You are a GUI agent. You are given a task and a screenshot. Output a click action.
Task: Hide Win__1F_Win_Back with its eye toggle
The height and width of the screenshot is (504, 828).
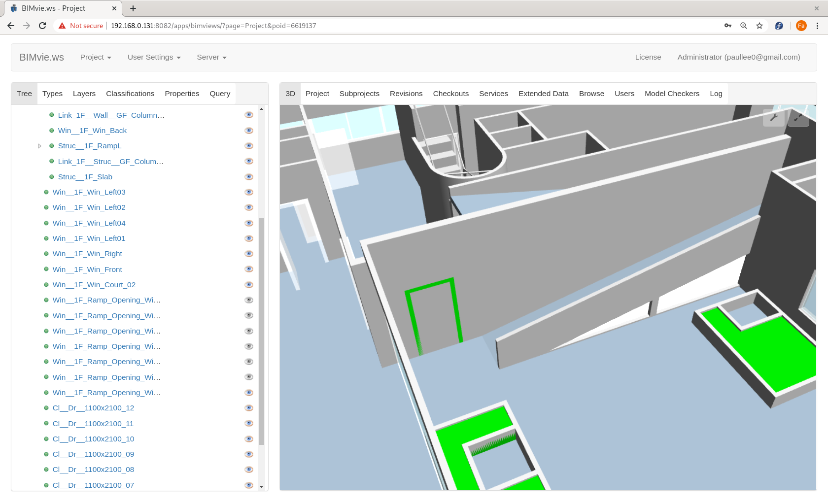point(249,130)
